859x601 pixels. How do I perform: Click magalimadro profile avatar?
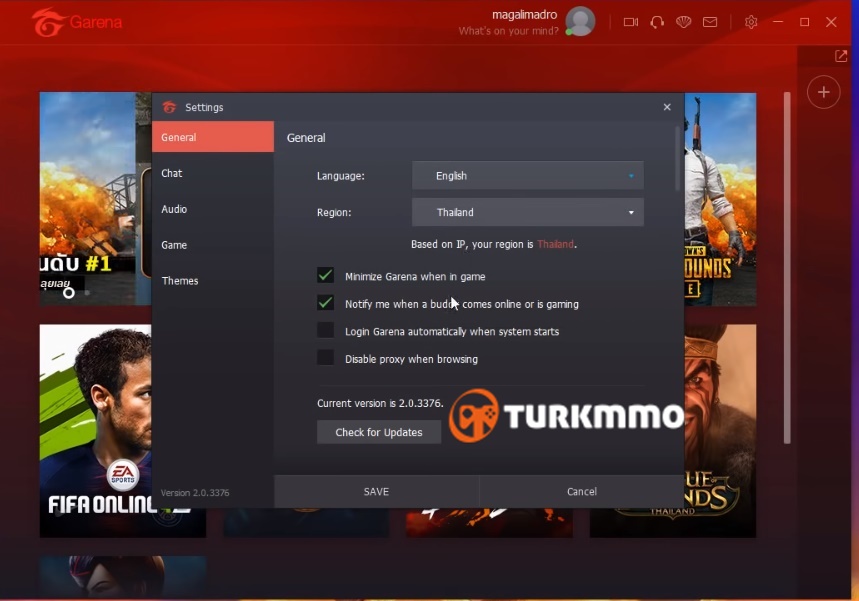click(x=580, y=21)
